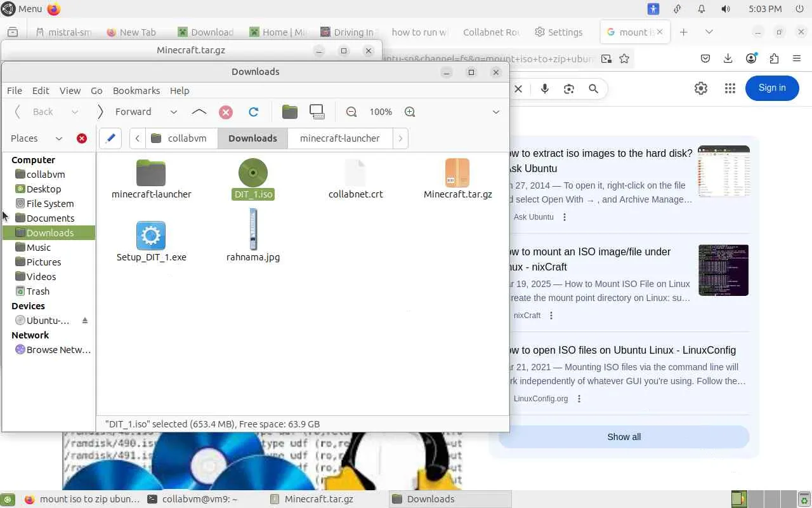Open the Edit menu
The image size is (812, 508).
click(41, 91)
